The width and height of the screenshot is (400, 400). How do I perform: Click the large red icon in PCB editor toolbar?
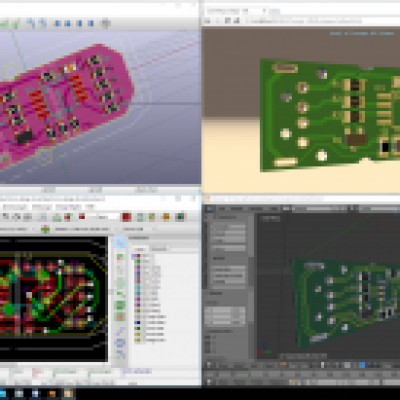pyautogui.click(x=127, y=217)
